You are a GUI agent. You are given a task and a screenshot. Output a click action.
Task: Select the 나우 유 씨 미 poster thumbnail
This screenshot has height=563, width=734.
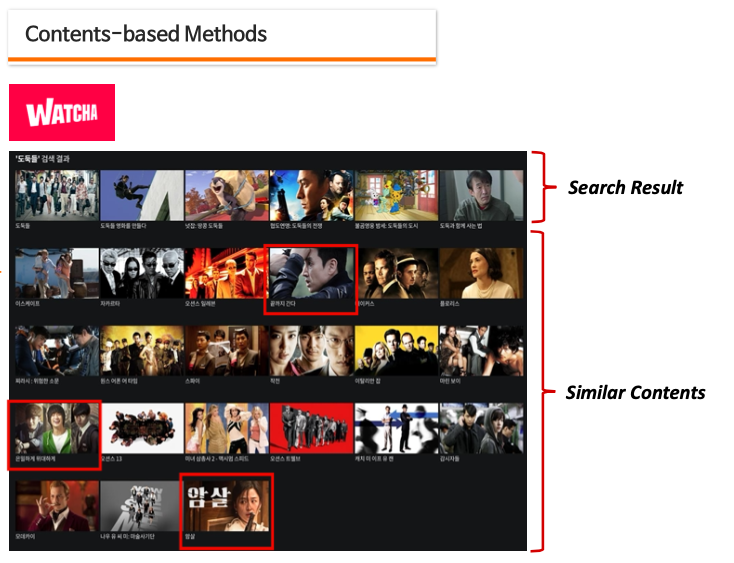coord(142,506)
